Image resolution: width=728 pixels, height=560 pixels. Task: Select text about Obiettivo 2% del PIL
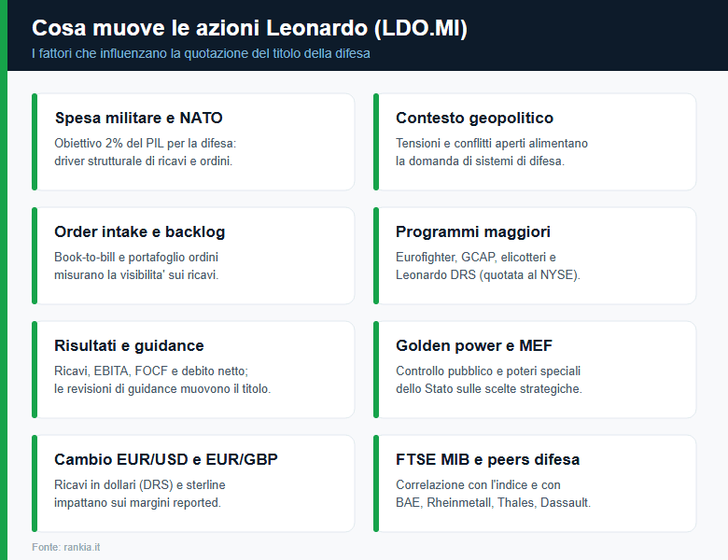[146, 152]
